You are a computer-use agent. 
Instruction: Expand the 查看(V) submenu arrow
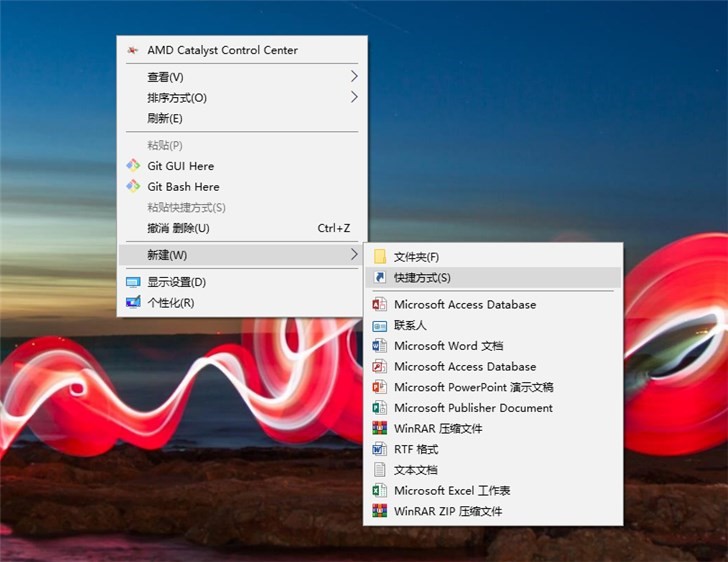(354, 77)
